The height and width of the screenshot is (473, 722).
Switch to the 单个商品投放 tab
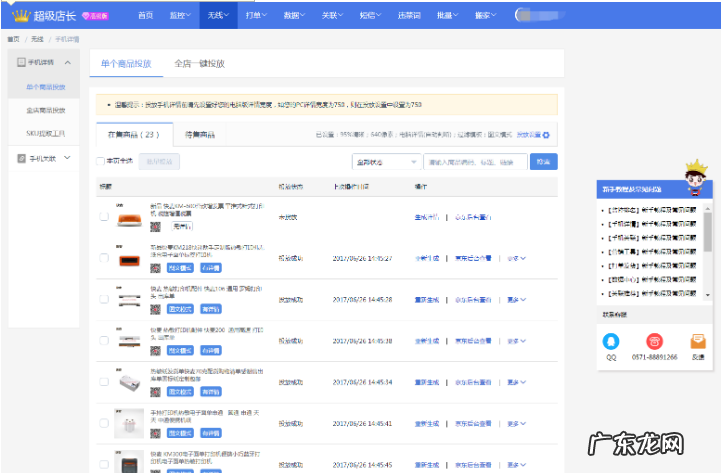[126, 64]
